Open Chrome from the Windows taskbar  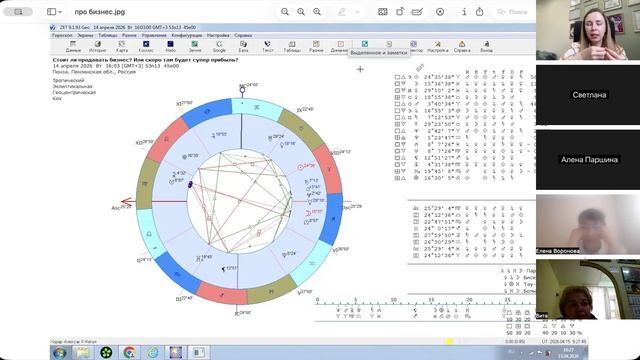[129, 352]
